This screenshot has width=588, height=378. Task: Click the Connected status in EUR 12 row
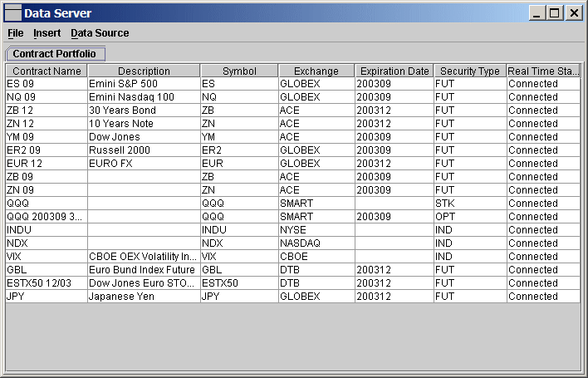pyautogui.click(x=543, y=164)
